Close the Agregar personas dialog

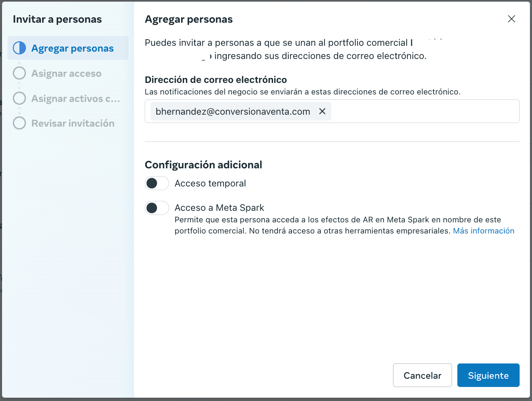pyautogui.click(x=511, y=19)
